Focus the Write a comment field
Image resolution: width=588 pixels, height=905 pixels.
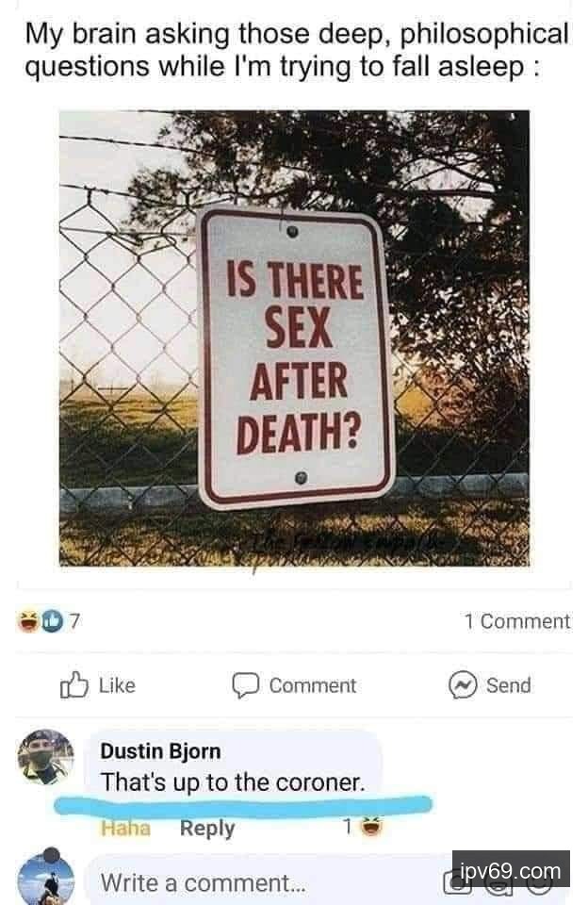[x=266, y=882]
